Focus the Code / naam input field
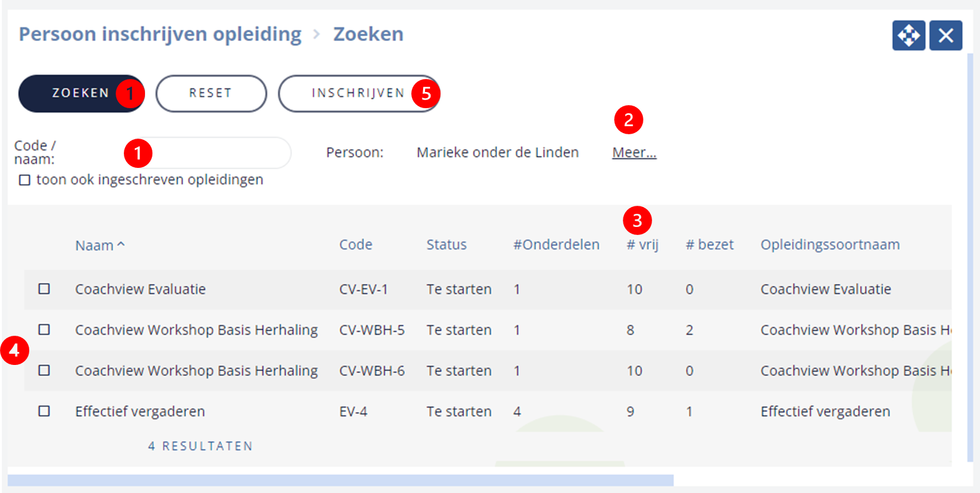Viewport: 980px width, 493px height. (x=207, y=152)
